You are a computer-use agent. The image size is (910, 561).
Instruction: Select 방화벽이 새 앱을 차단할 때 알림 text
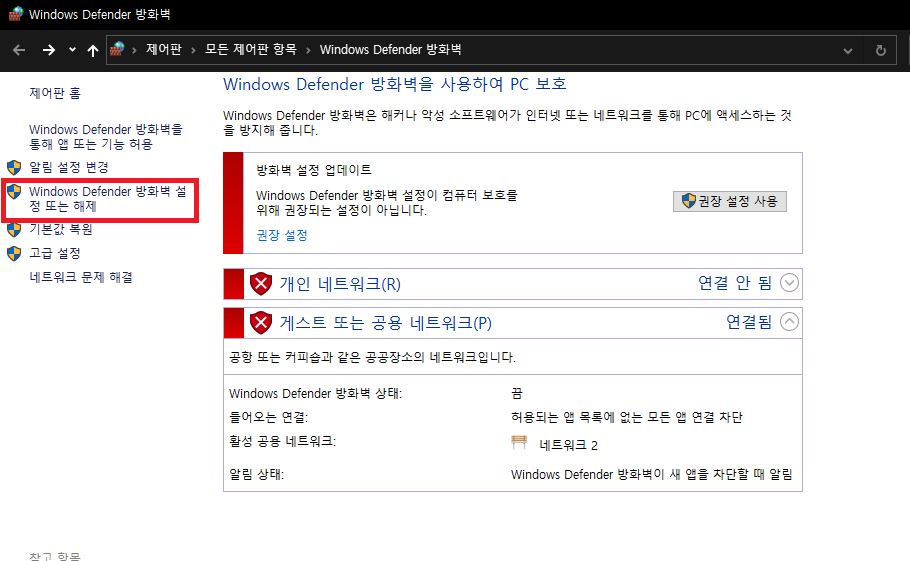tap(652, 474)
